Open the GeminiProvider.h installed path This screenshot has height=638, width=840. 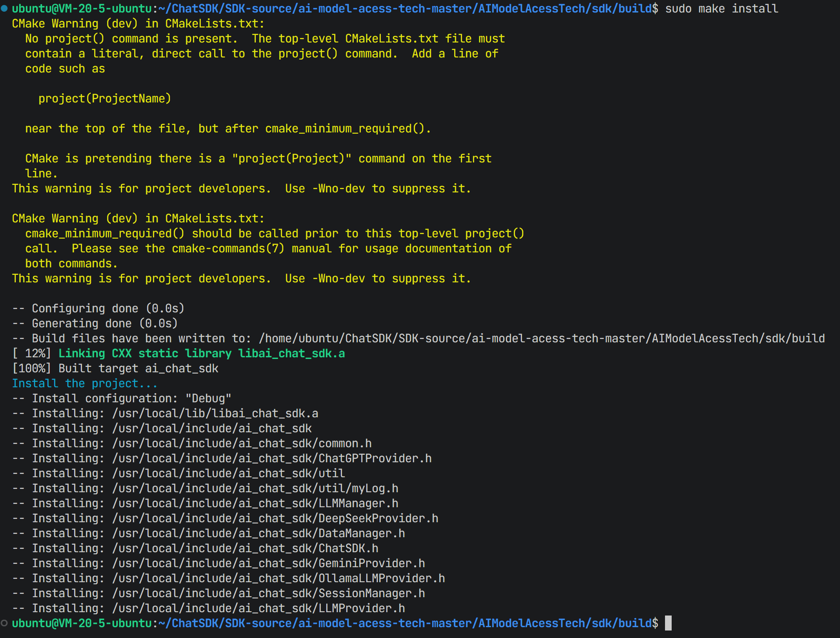pyautogui.click(x=268, y=563)
